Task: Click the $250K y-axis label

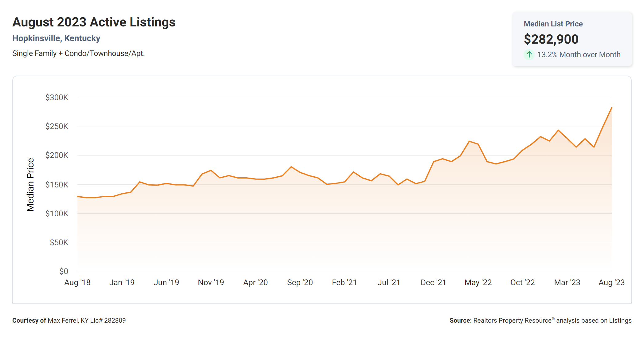Action: 57,127
